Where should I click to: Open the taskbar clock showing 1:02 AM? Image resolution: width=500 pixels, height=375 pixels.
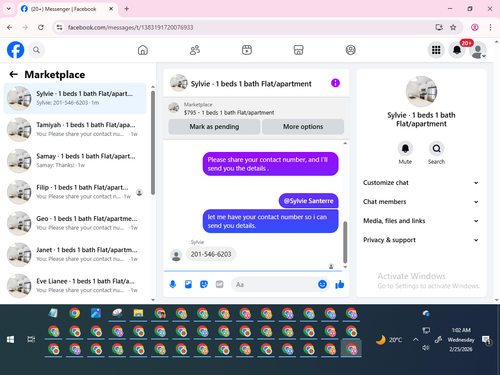[x=461, y=340]
